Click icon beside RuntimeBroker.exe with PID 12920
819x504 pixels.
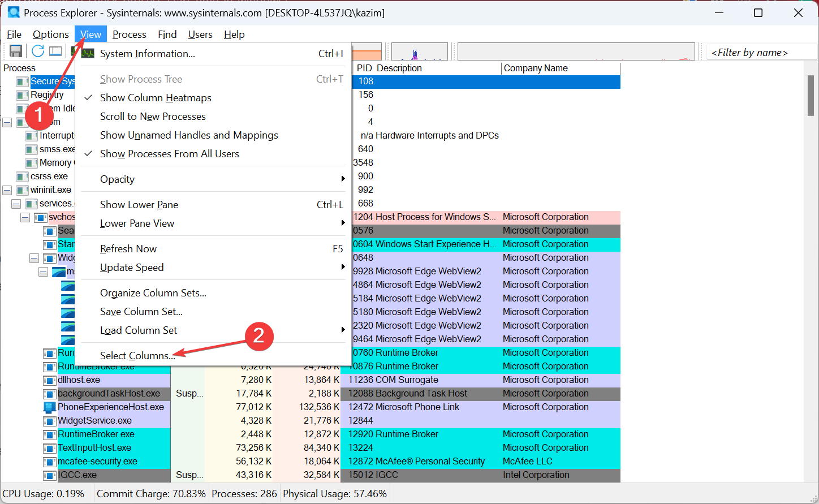pyautogui.click(x=50, y=434)
